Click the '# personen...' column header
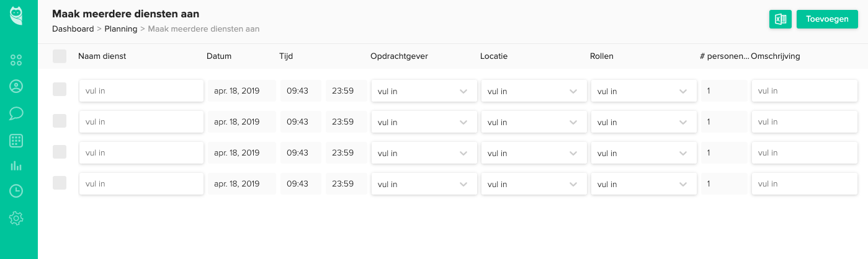Image resolution: width=868 pixels, height=259 pixels. 725,56
